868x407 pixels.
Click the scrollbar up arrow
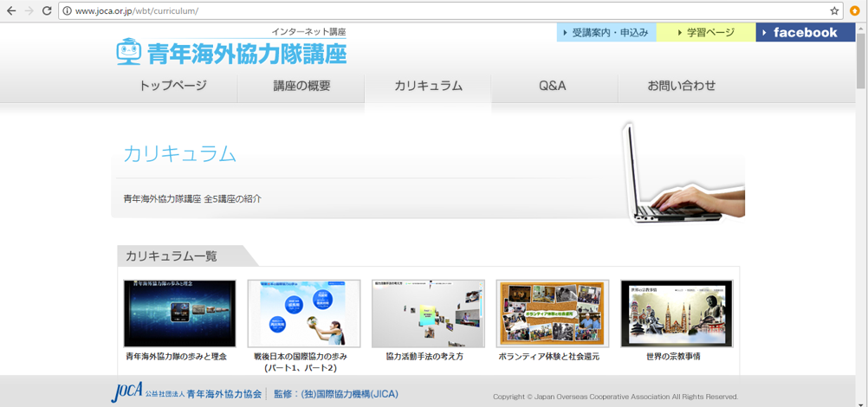pos(861,27)
